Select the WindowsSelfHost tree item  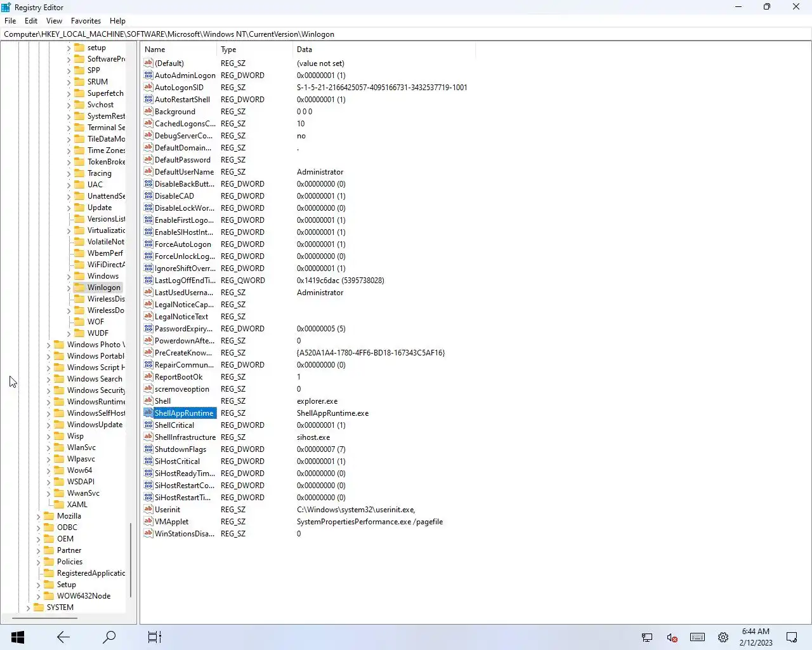(x=96, y=413)
